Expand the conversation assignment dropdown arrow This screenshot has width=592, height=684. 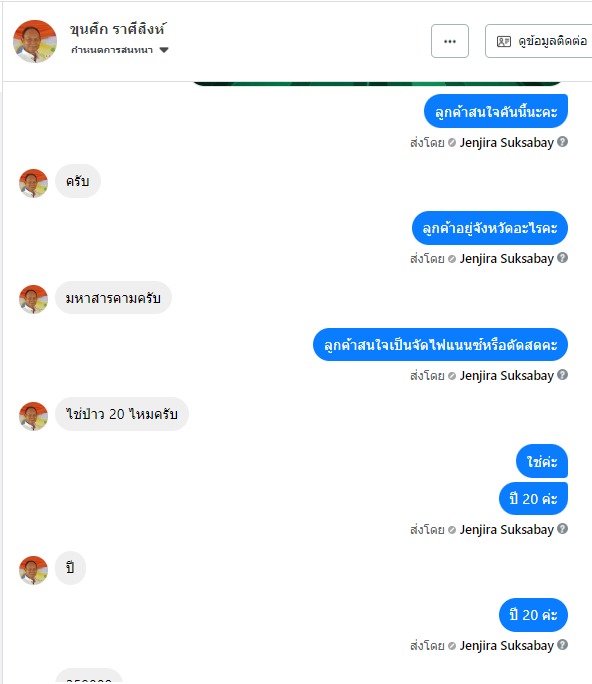click(164, 50)
